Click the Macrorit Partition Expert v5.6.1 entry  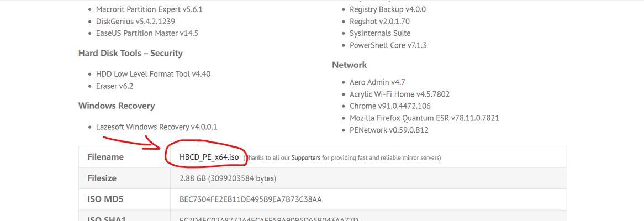point(149,9)
